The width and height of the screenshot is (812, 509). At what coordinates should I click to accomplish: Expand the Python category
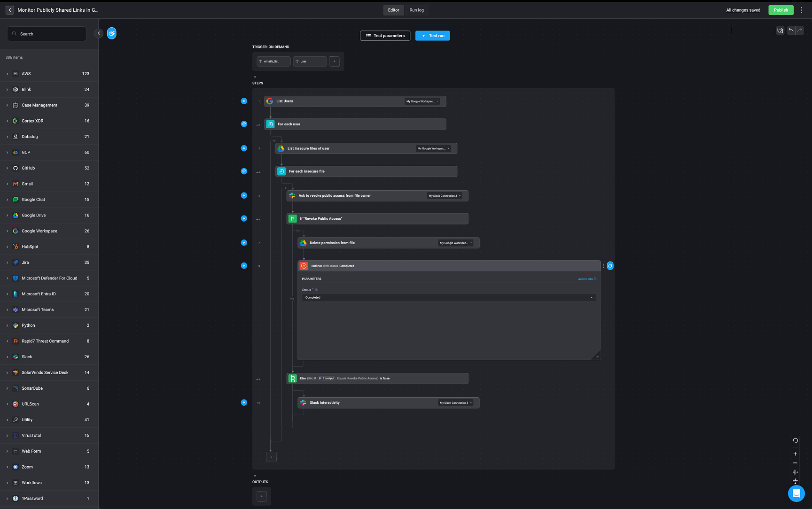pos(8,325)
